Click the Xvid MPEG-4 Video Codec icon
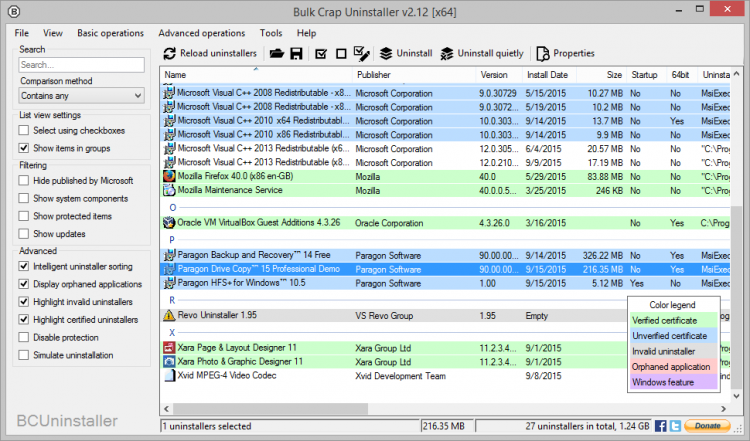 click(169, 375)
